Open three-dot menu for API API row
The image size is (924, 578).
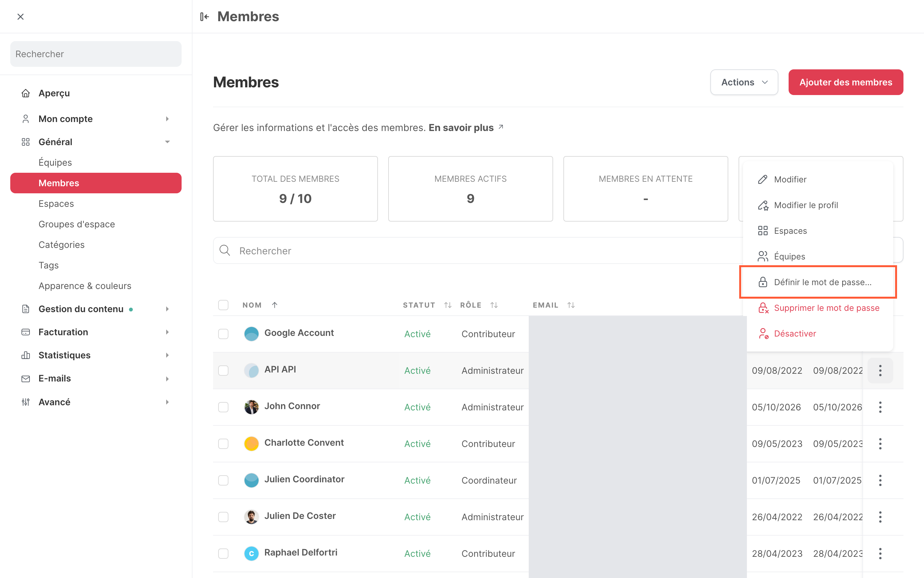[880, 371]
